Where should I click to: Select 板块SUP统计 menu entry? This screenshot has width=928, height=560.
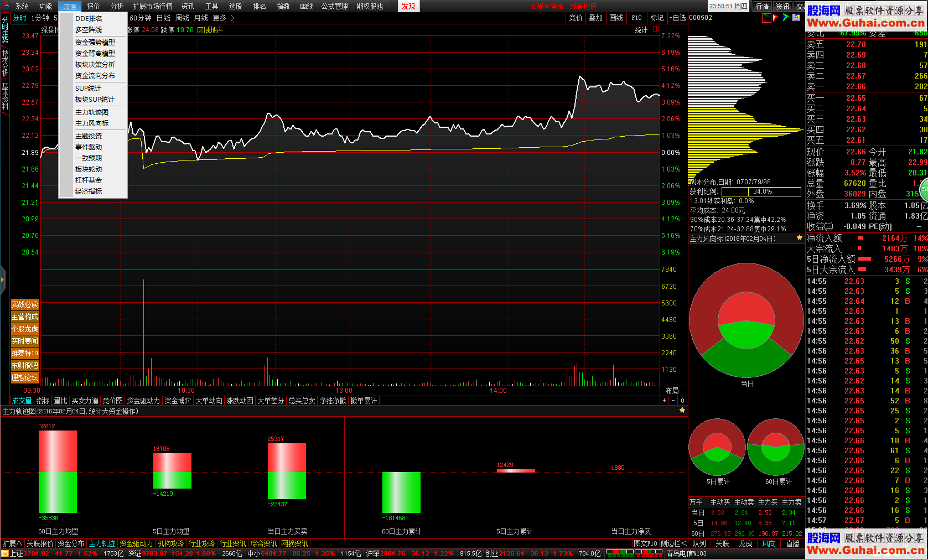click(93, 99)
